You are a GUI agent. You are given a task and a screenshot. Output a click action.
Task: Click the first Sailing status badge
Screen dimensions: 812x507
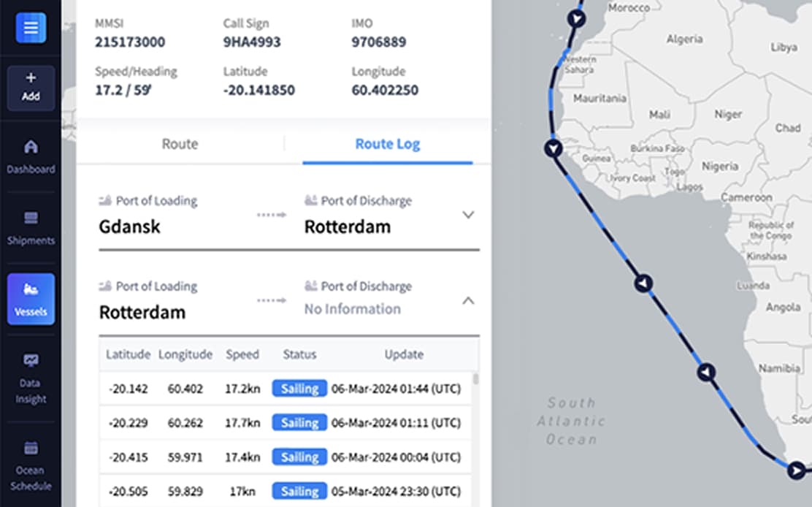[x=299, y=388]
